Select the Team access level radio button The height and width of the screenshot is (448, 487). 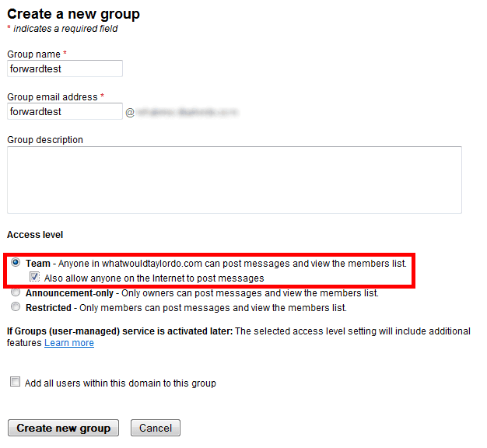click(16, 264)
